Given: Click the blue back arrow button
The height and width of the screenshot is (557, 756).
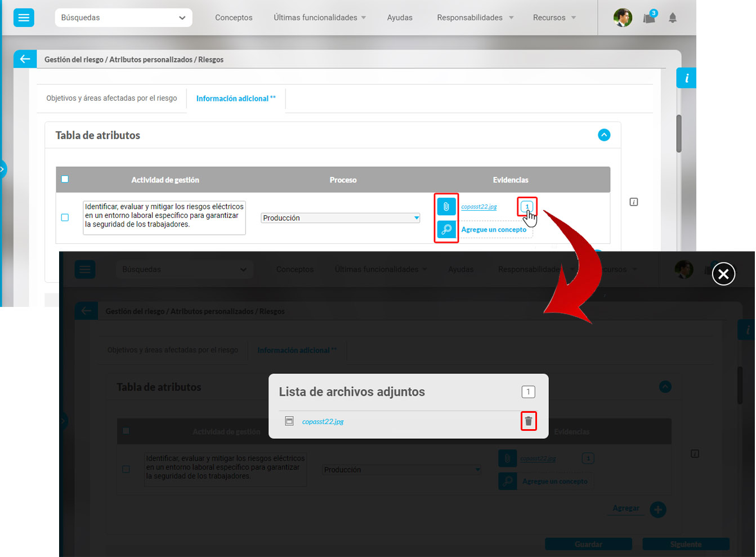Looking at the screenshot, I should [x=25, y=59].
